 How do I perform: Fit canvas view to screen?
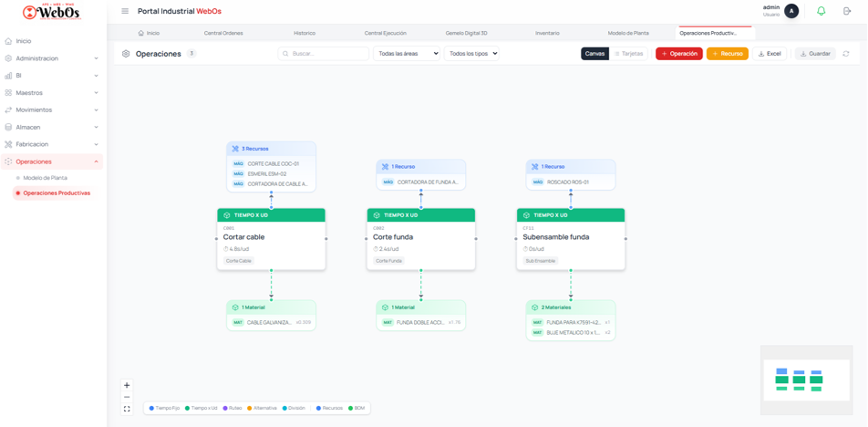click(127, 409)
